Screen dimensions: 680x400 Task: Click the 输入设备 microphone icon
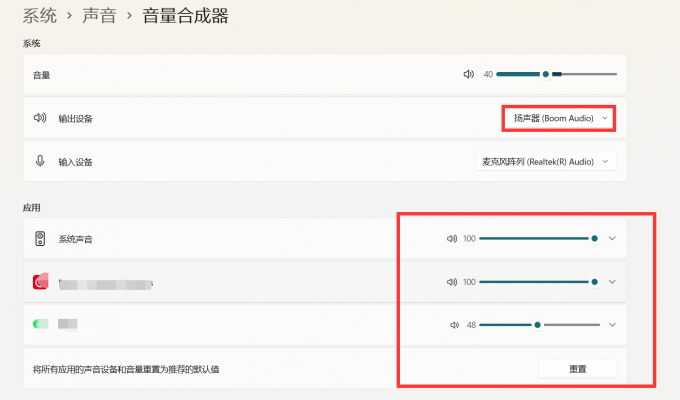(x=40, y=161)
